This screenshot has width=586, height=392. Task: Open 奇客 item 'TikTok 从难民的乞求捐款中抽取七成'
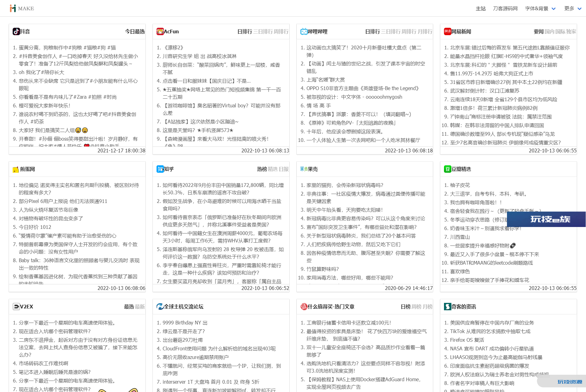coord(490,331)
